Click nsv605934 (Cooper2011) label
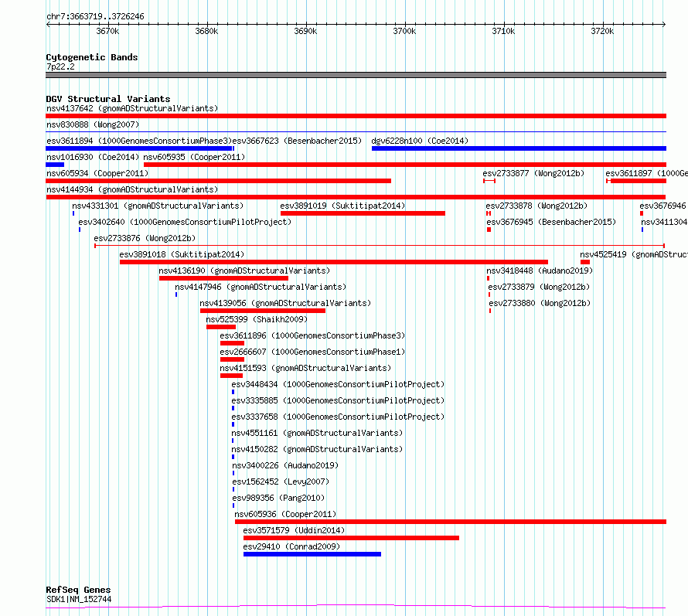 [x=97, y=173]
